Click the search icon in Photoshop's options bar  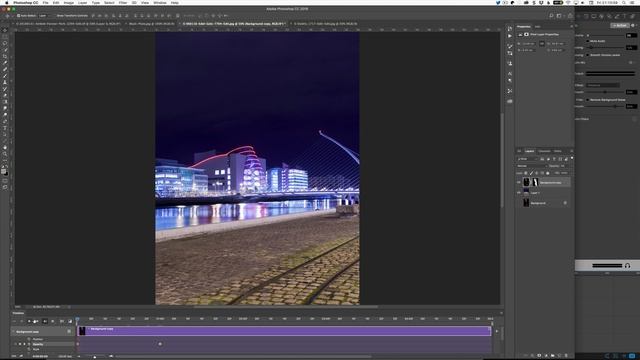[x=551, y=16]
